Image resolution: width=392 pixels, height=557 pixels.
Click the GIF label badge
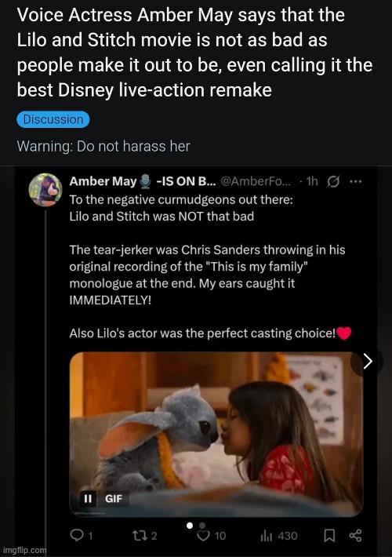pos(113,498)
